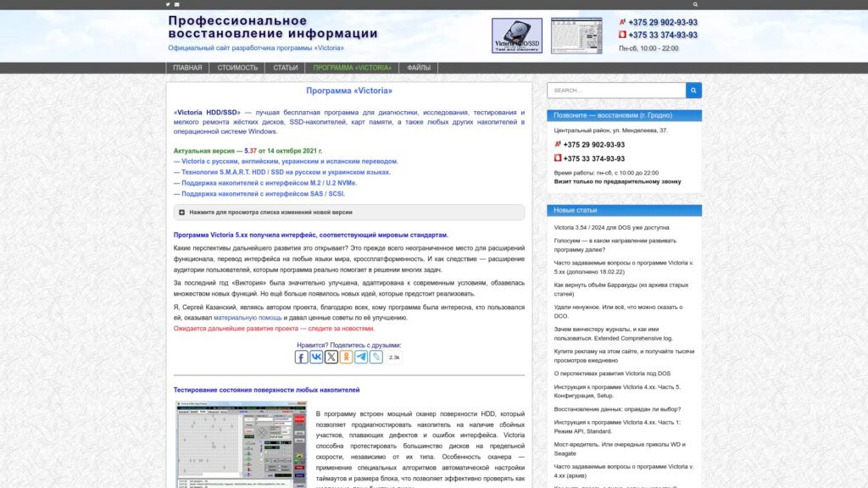This screenshot has width=868, height=488.
Task: Open article Зачем винчестеру журналы
Action: click(x=613, y=334)
